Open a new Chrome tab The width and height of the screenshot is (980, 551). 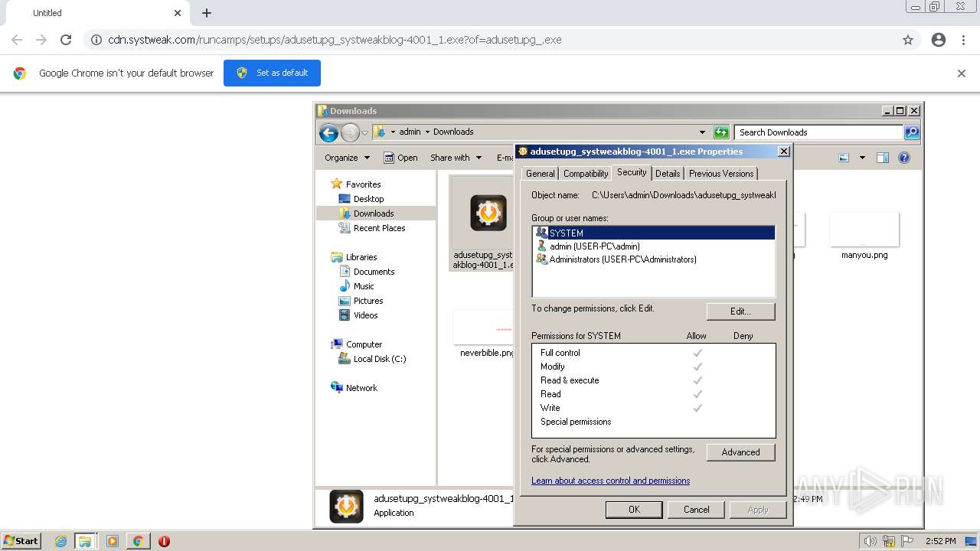(207, 13)
